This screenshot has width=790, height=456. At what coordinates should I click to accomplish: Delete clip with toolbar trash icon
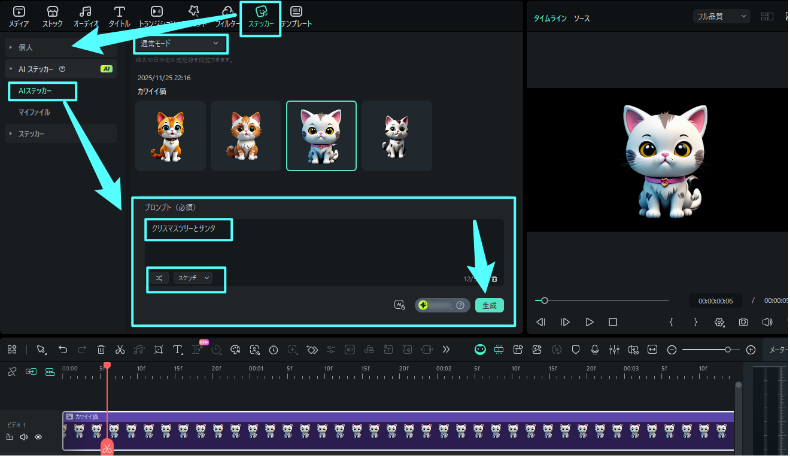click(x=101, y=349)
